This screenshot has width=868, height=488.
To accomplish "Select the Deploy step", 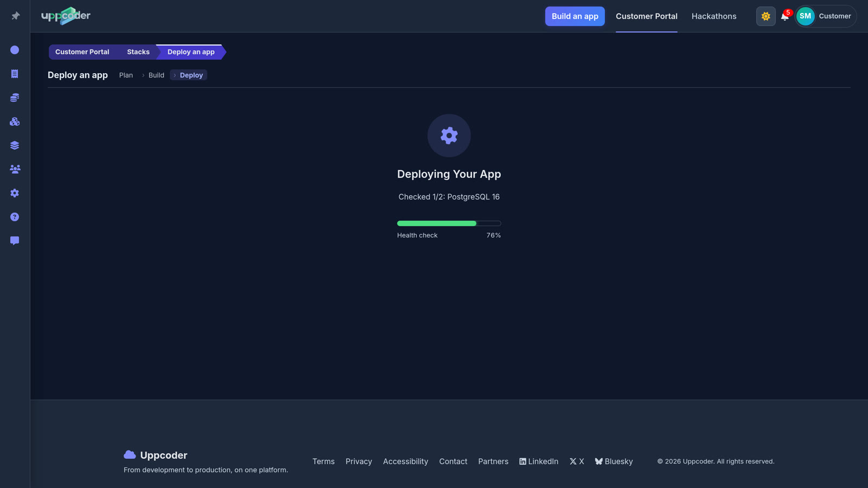I will (188, 75).
